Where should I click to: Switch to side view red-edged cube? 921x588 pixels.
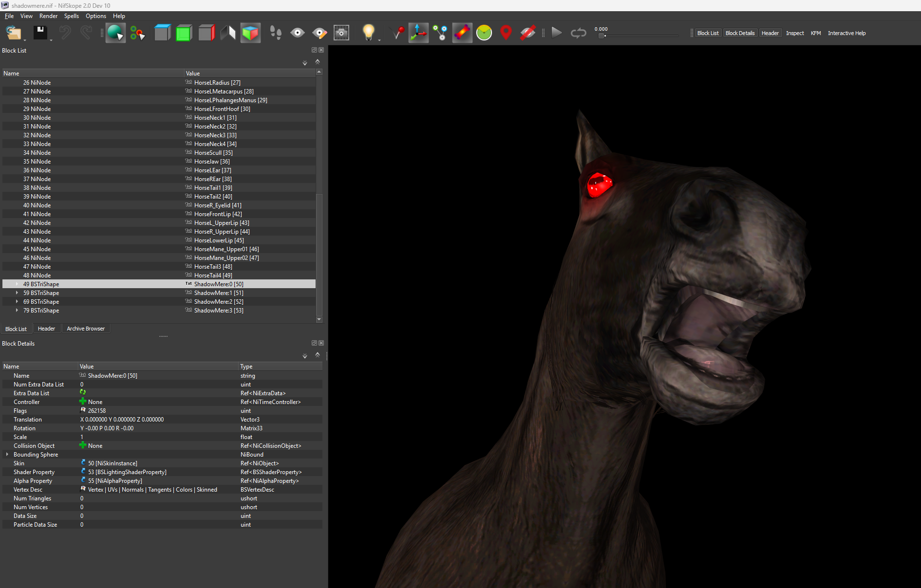(207, 33)
